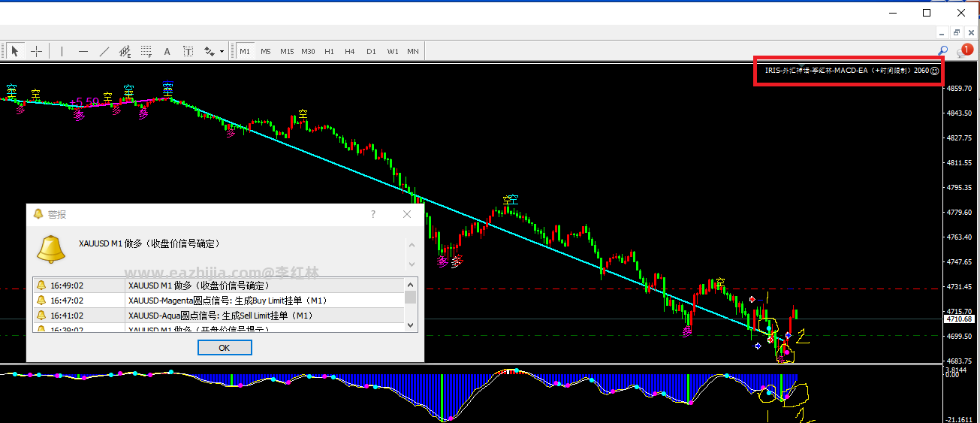Open the alert dialog help question mark
The image size is (980, 423).
pyautogui.click(x=373, y=214)
